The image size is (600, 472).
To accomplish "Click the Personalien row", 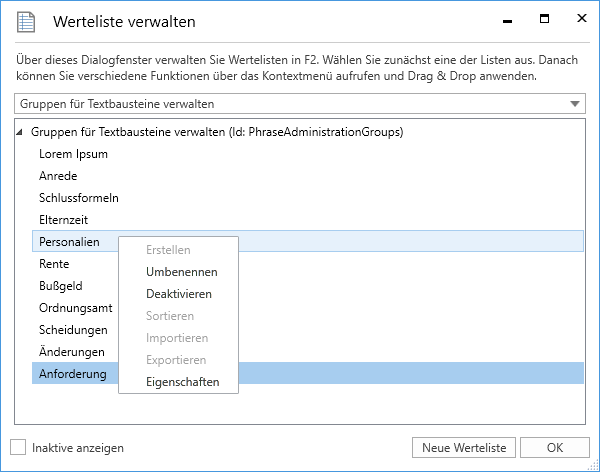I will pyautogui.click(x=69, y=242).
